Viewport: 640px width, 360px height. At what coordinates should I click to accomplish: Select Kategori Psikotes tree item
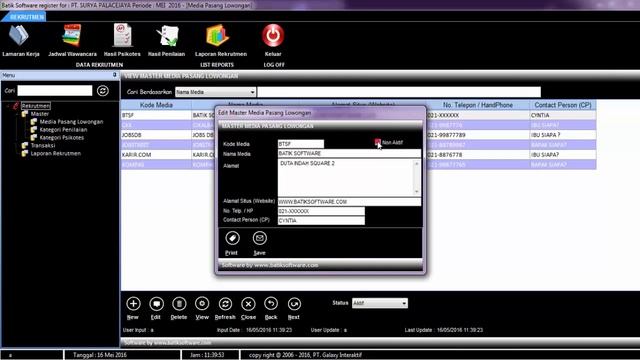62,138
